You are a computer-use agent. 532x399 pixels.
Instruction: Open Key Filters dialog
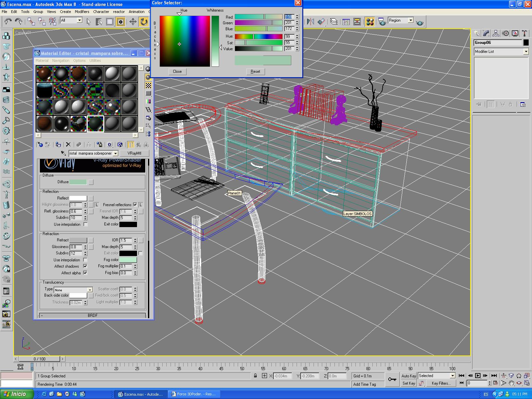point(441,383)
